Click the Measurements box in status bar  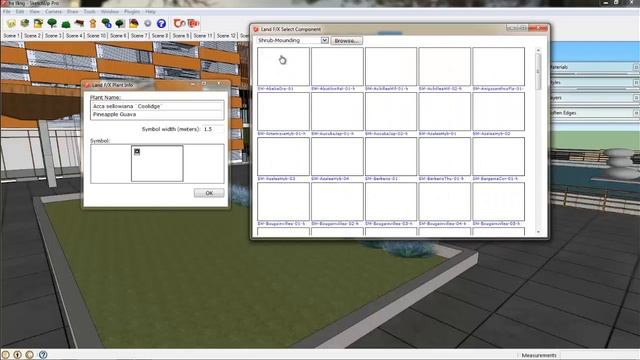pyautogui.click(x=599, y=355)
